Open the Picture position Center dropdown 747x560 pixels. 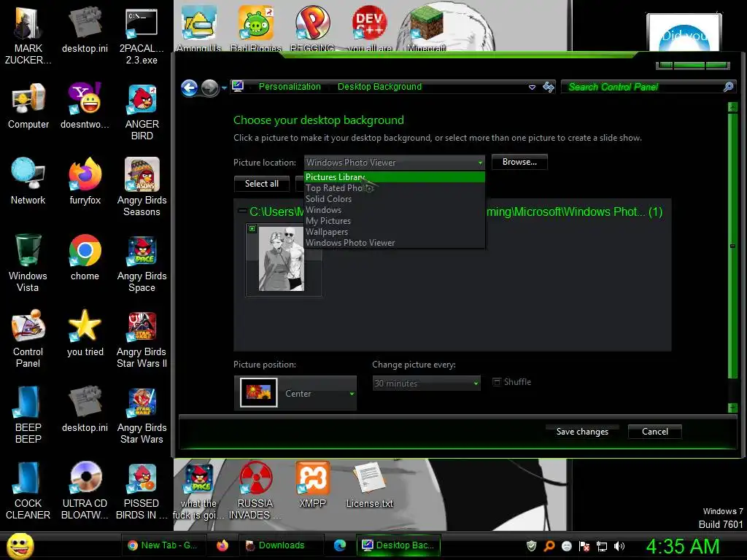pos(295,393)
